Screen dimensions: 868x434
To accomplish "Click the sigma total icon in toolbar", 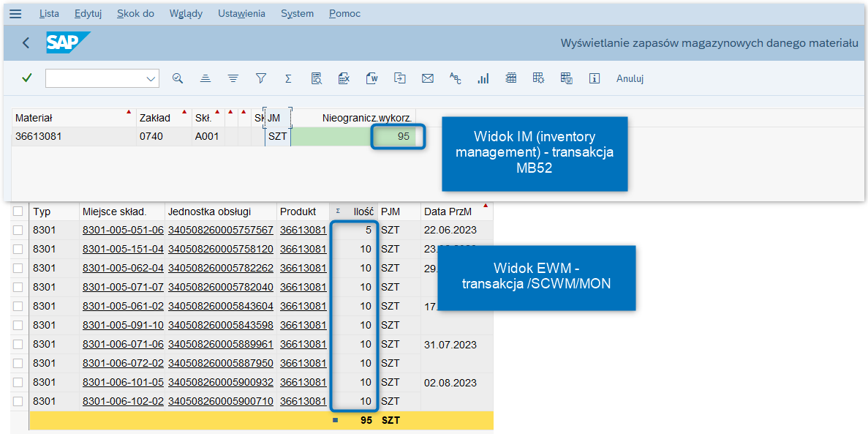I will point(288,78).
